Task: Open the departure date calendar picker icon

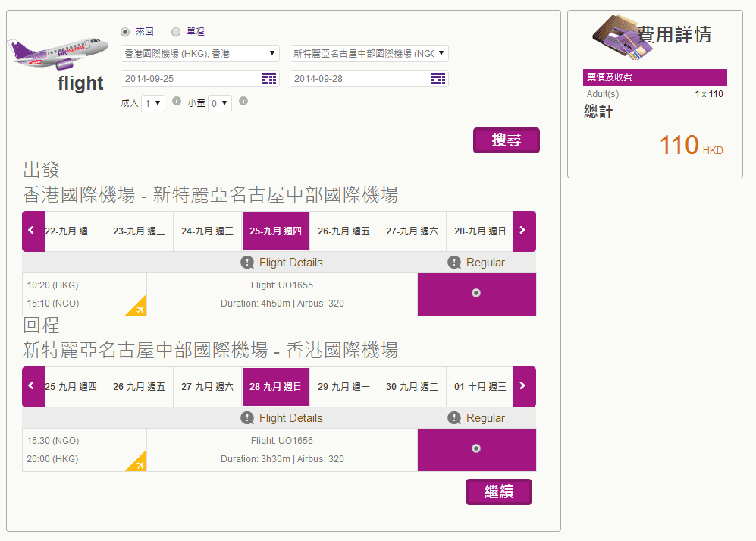Action: point(268,79)
